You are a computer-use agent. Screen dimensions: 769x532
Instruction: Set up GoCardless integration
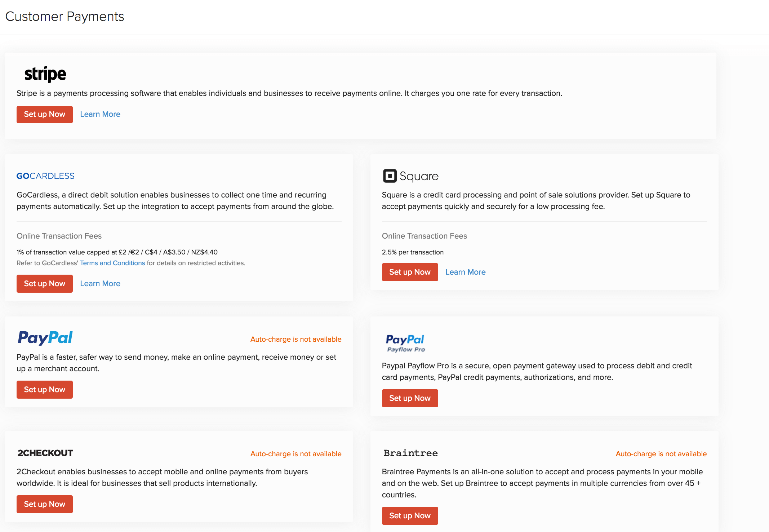[x=44, y=284]
